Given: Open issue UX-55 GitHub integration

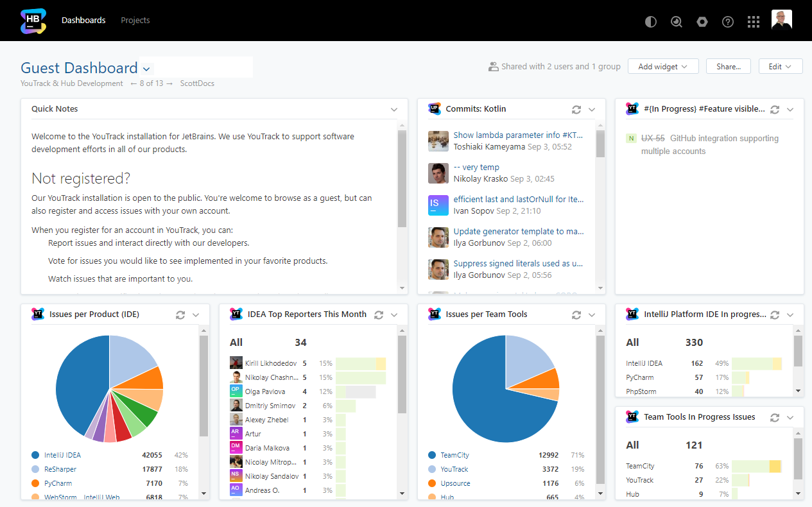Looking at the screenshot, I should coord(710,145).
